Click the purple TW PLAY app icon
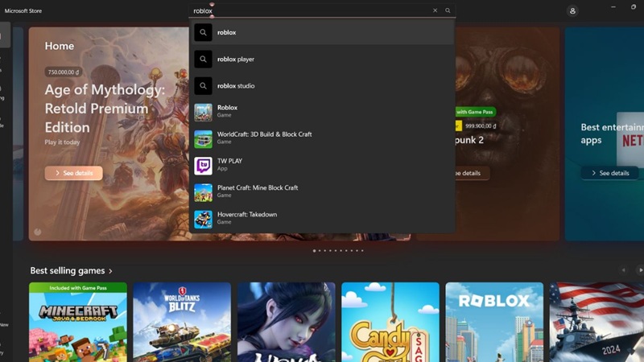 (x=203, y=166)
